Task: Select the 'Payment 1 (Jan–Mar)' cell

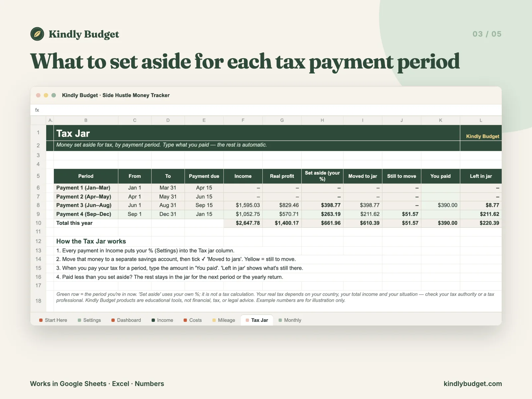Action: (x=86, y=188)
